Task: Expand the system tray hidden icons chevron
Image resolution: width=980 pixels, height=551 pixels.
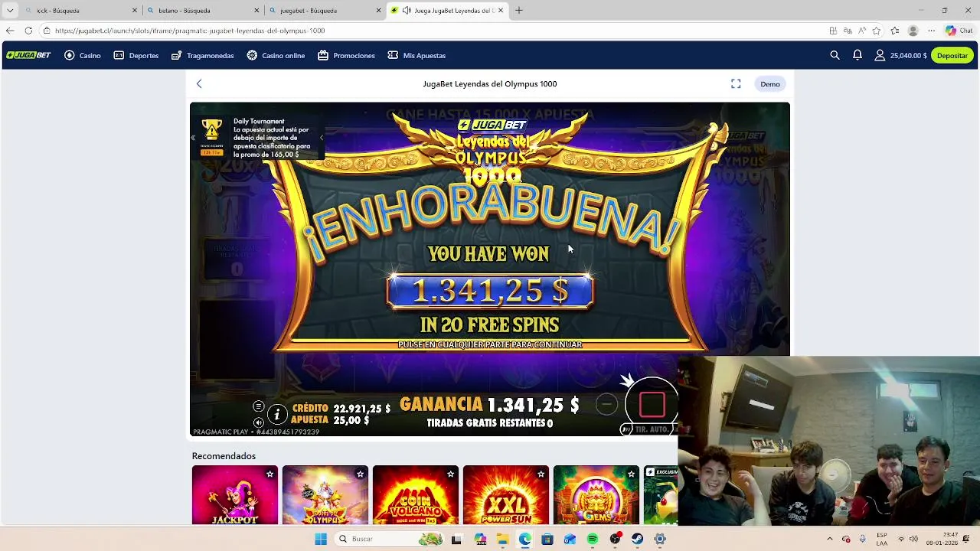Action: pos(829,539)
